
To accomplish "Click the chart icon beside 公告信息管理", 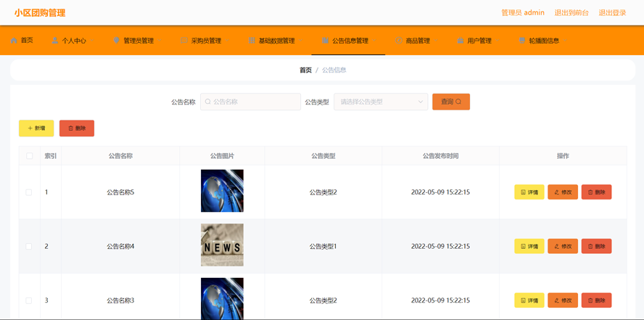I will 326,40.
